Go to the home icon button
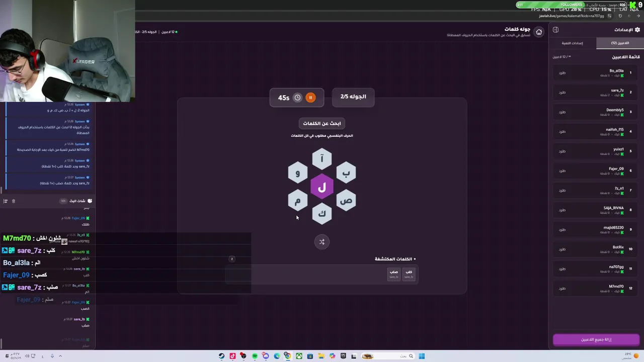 539,32
